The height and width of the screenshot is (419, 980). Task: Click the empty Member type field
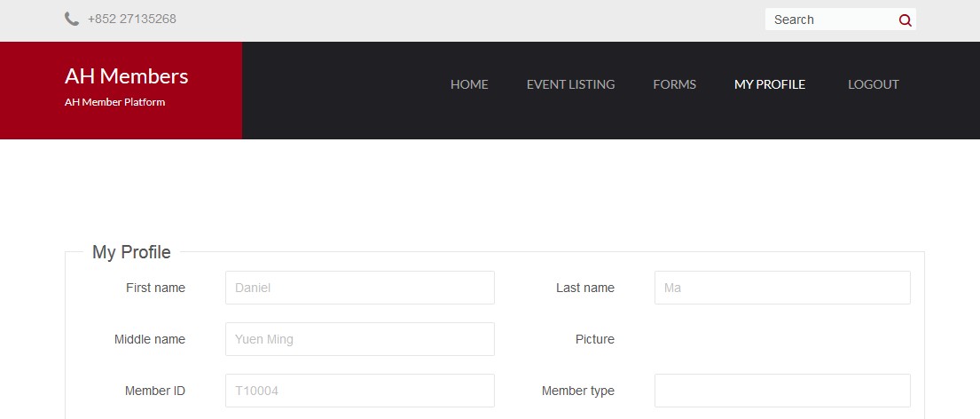coord(782,391)
